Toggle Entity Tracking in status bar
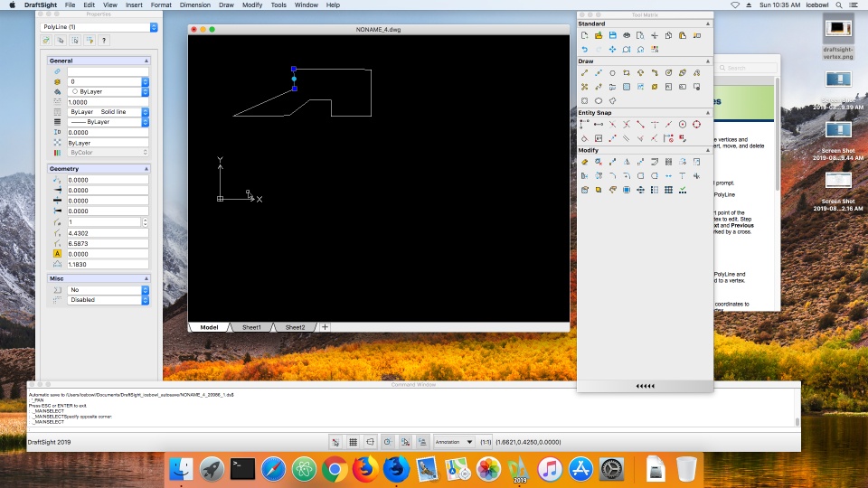The image size is (868, 488). point(422,442)
